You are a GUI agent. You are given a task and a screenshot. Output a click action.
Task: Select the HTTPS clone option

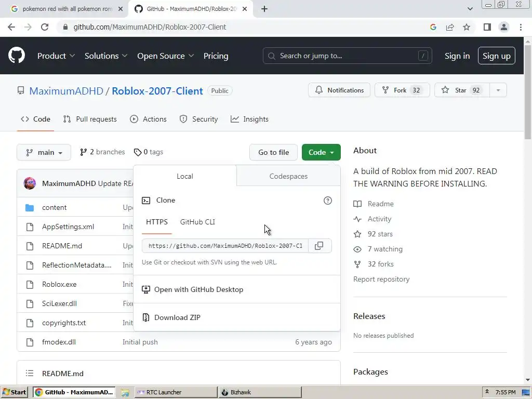pos(157,222)
